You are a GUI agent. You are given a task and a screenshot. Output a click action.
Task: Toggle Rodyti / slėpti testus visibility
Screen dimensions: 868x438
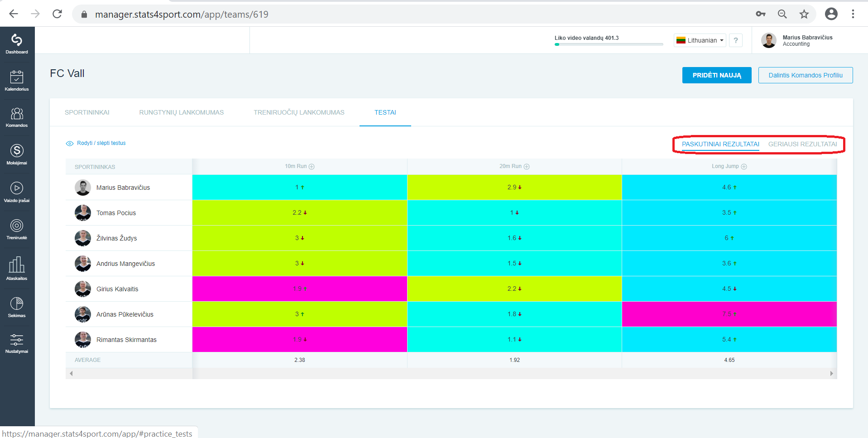[96, 143]
